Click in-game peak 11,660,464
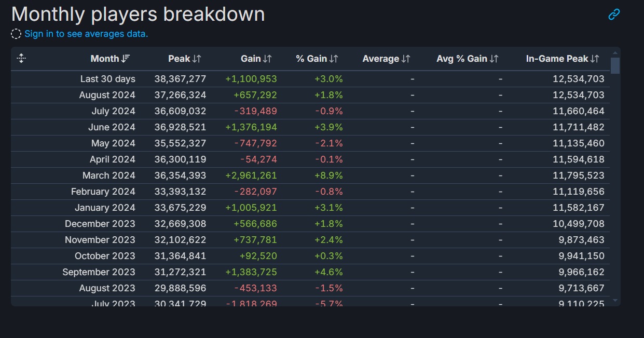The width and height of the screenshot is (644, 338). 579,111
